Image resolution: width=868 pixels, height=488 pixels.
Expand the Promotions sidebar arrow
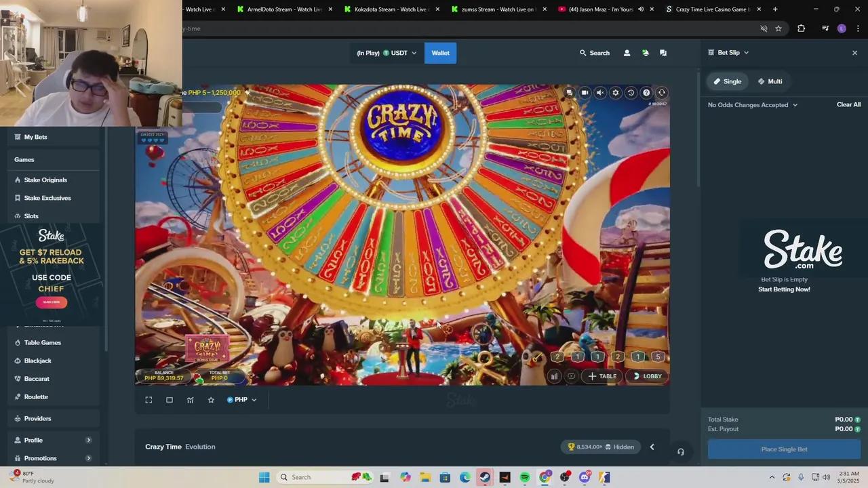(88, 458)
